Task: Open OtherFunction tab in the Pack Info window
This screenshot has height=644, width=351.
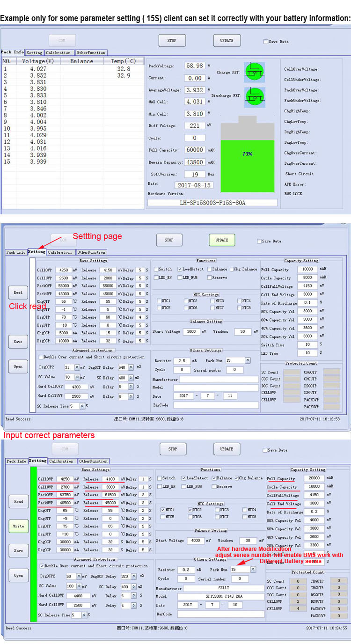Action: 91,53
